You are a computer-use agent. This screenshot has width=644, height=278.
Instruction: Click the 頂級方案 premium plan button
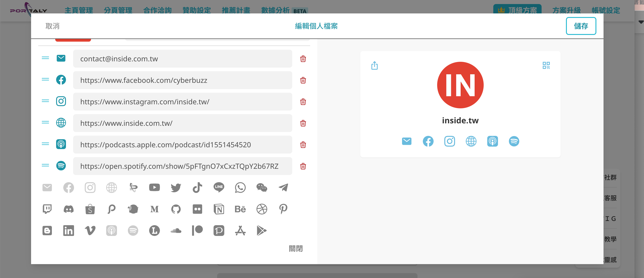[517, 9]
